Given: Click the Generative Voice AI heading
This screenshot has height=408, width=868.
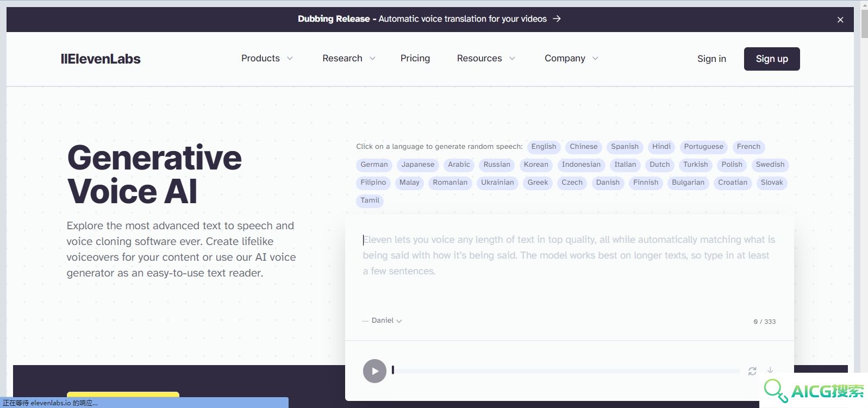Looking at the screenshot, I should [x=154, y=174].
